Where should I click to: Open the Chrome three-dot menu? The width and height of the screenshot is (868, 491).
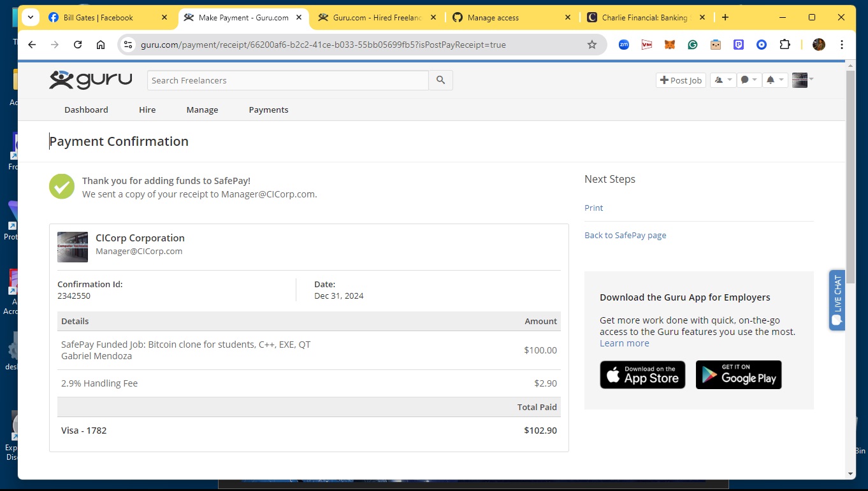click(842, 45)
